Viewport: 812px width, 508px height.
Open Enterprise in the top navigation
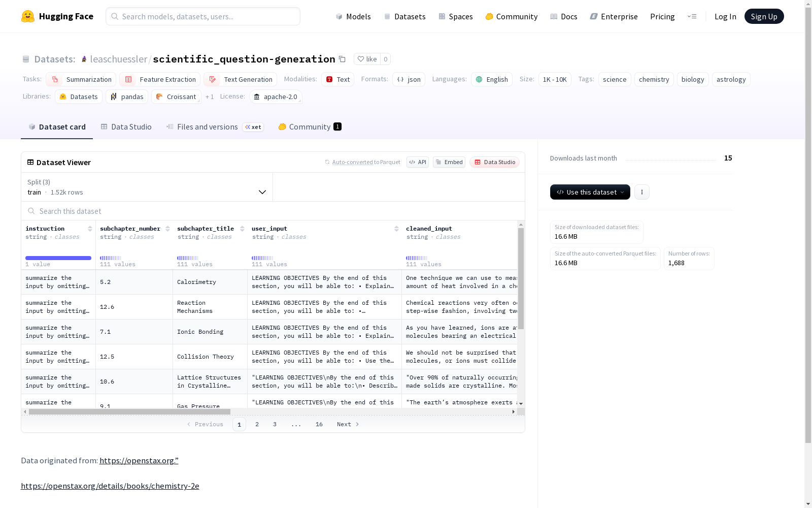[614, 16]
